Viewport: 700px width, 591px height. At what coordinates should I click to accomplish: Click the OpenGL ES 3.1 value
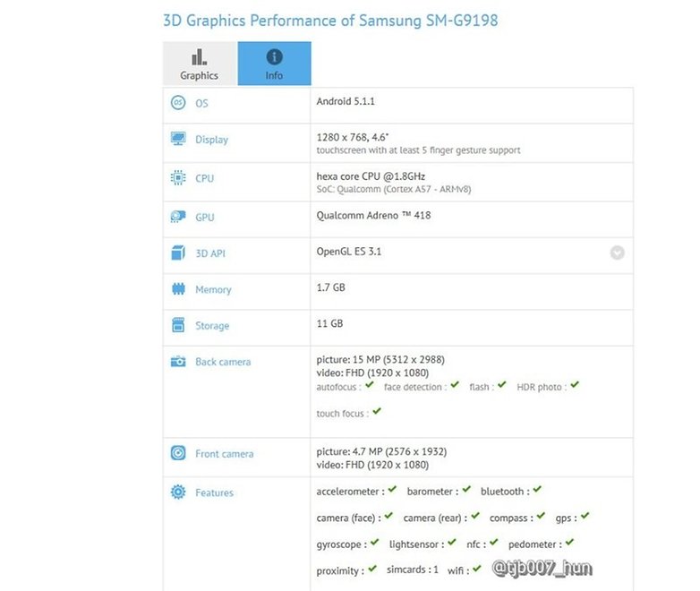pos(349,252)
